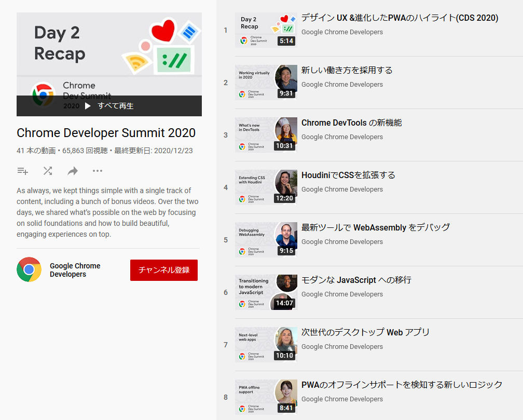
Task: Click the save playlist icon
Action: 22,171
